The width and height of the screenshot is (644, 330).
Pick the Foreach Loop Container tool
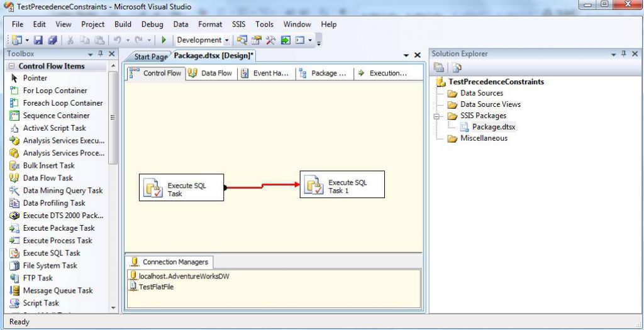click(x=62, y=103)
